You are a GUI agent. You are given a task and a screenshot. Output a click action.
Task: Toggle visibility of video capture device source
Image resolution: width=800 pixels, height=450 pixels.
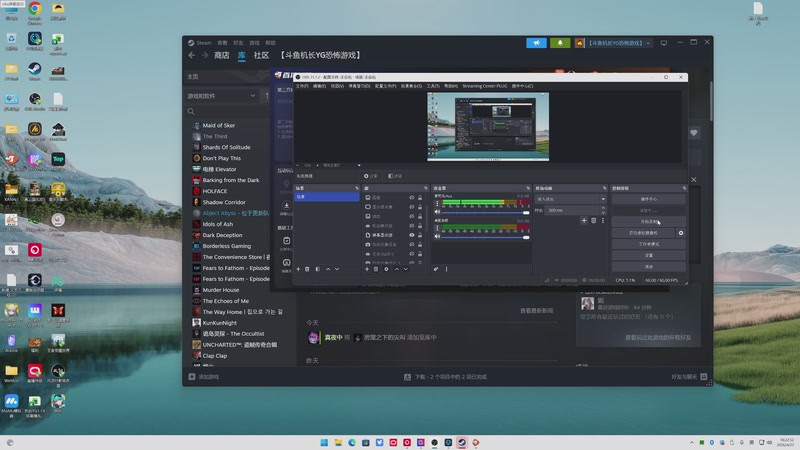pyautogui.click(x=412, y=244)
